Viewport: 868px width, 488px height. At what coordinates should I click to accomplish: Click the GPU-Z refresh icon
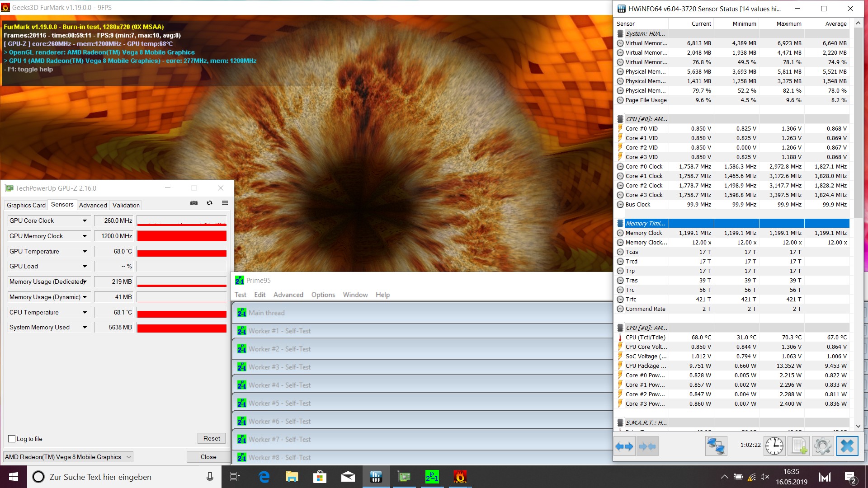209,203
